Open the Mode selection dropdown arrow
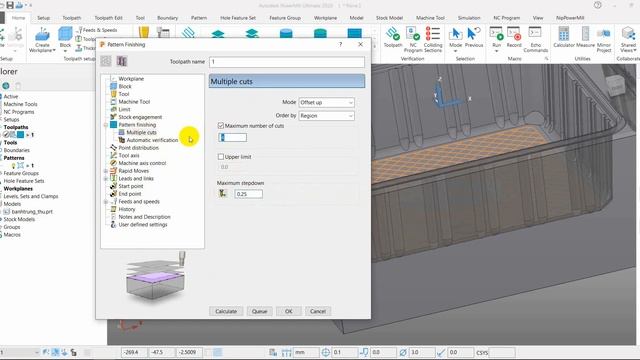This screenshot has height=360, width=640. click(456, 51)
